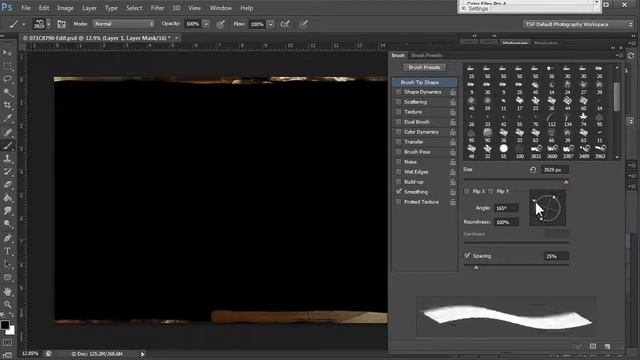Image resolution: width=640 pixels, height=360 pixels.
Task: Select the History Brush tool
Action: coord(7,171)
